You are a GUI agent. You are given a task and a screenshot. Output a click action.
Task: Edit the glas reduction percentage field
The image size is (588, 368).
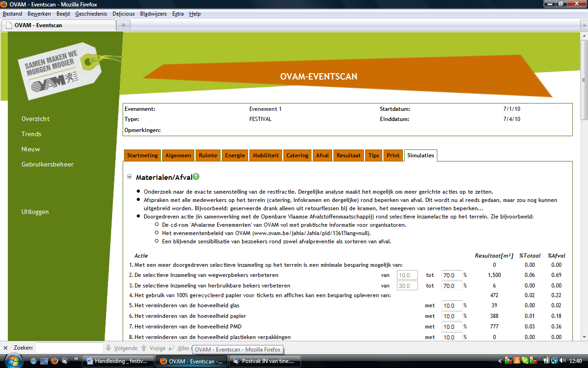[x=452, y=305]
